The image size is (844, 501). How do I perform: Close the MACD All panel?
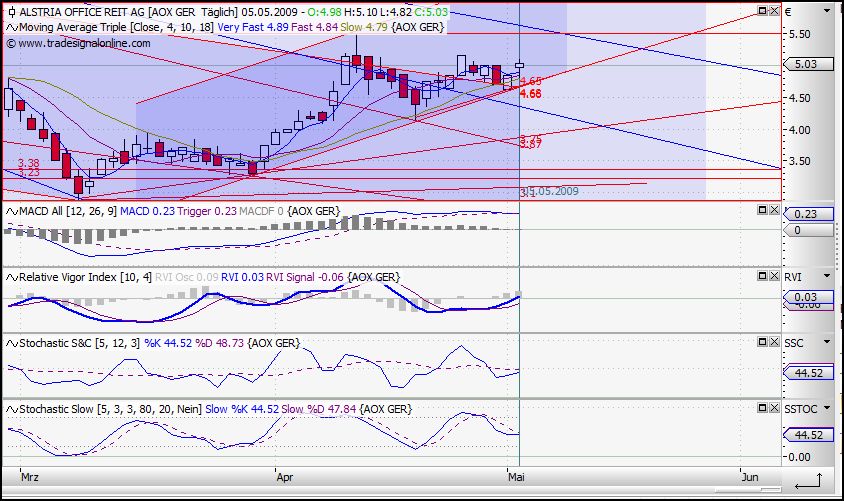coord(774,209)
